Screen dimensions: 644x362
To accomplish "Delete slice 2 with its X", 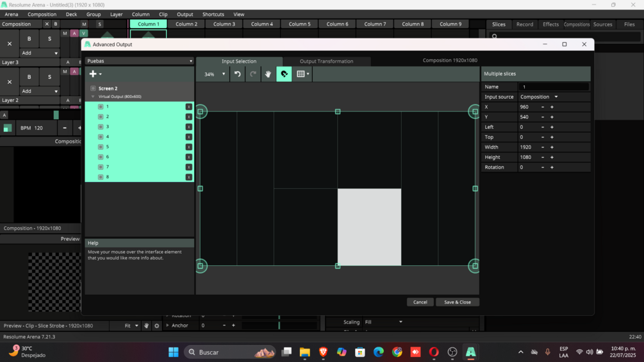I will pyautogui.click(x=189, y=117).
